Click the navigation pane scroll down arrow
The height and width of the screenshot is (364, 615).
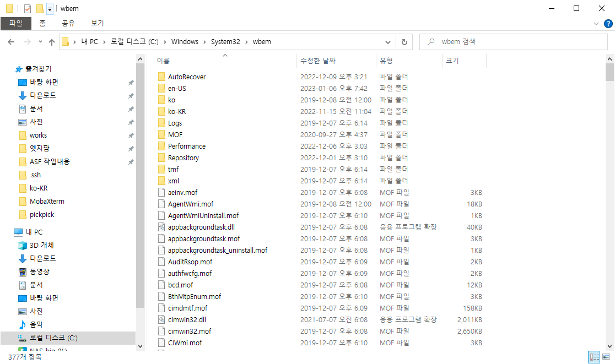(140, 346)
